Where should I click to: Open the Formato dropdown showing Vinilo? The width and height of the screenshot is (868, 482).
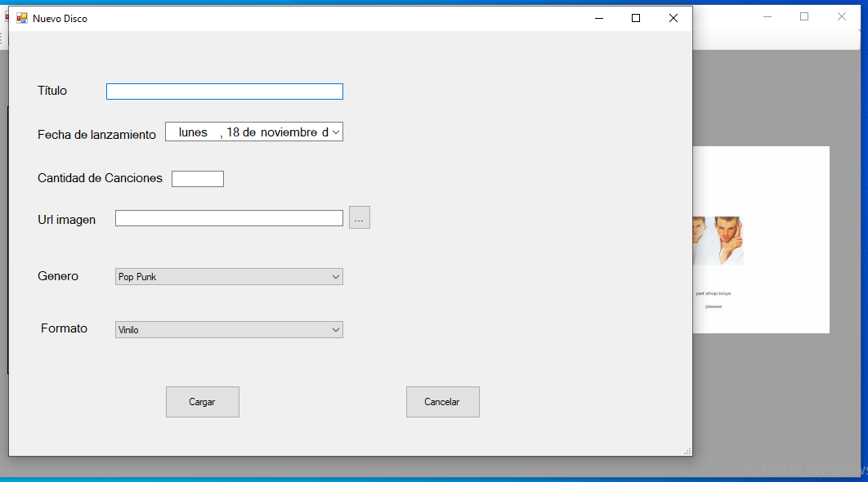click(229, 329)
